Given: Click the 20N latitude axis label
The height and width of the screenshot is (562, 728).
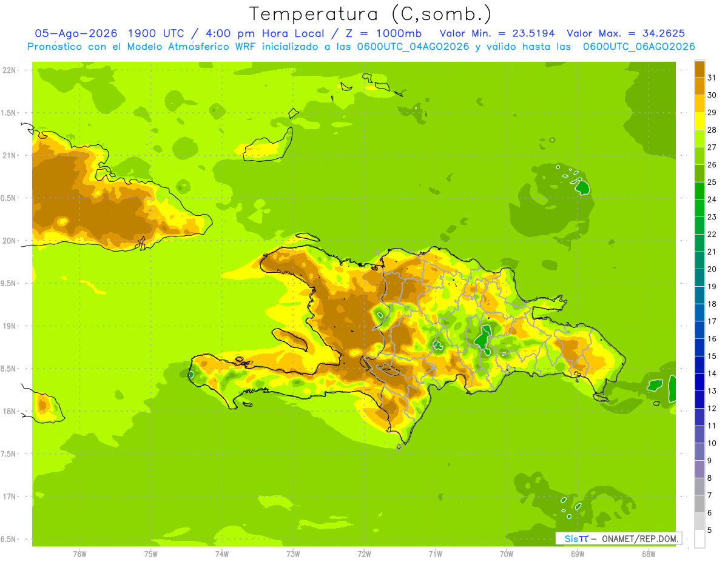Looking at the screenshot, I should pyautogui.click(x=10, y=241).
